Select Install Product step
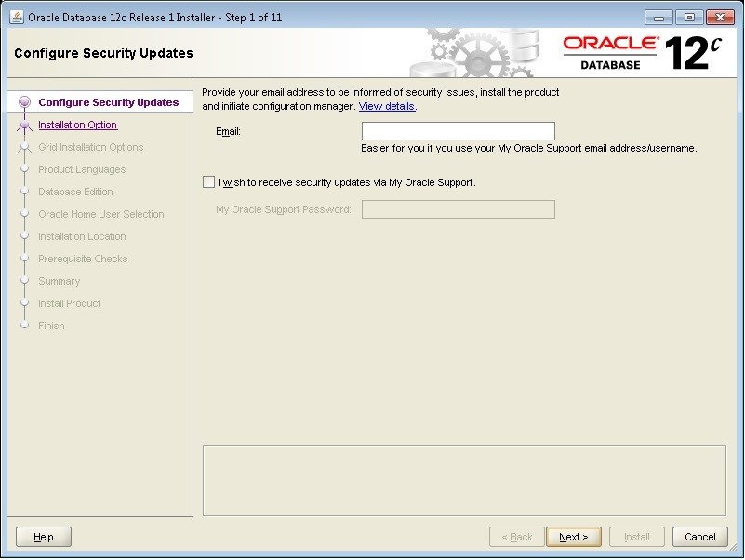The width and height of the screenshot is (745, 560). 70,303
